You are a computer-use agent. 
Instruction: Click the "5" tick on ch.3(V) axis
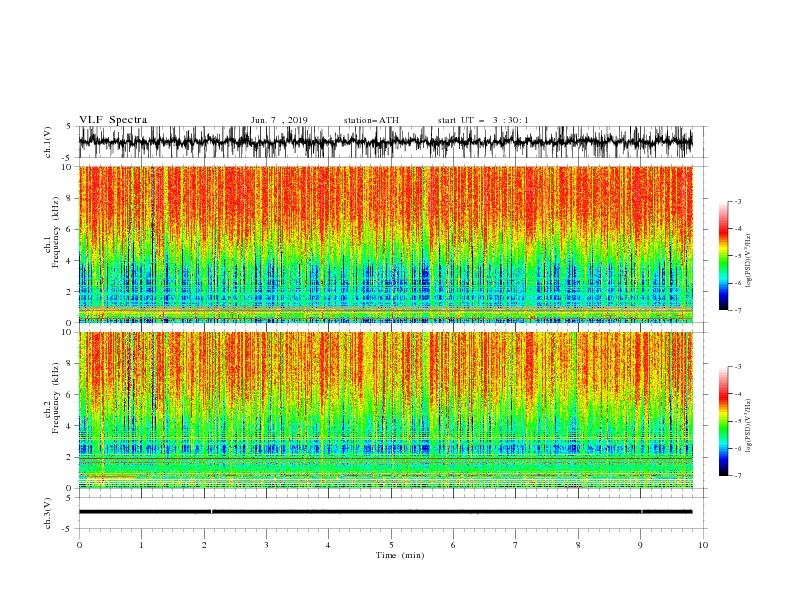tap(69, 498)
